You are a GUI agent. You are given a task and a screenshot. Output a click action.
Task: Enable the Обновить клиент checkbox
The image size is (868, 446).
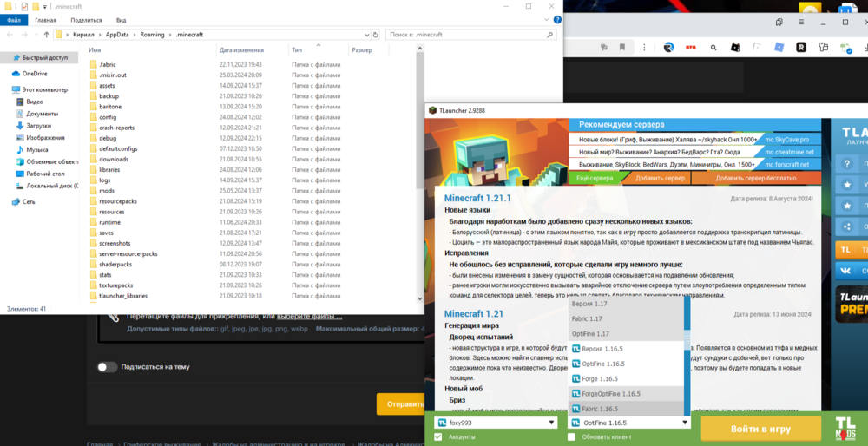point(571,437)
